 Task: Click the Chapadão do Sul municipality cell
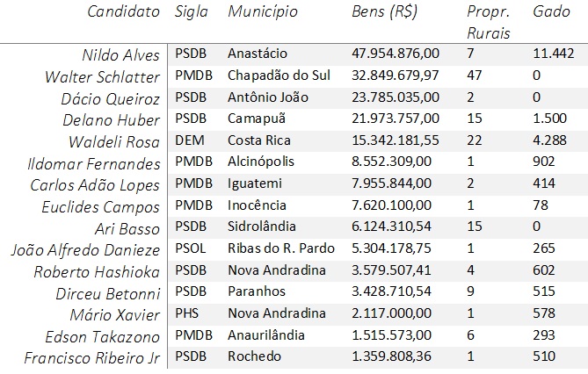[279, 76]
